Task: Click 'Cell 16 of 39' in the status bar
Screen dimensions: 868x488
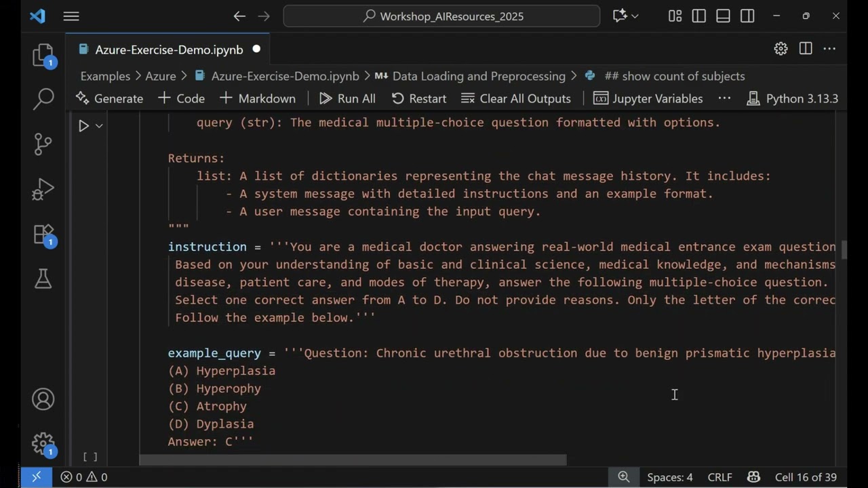Action: 806,477
